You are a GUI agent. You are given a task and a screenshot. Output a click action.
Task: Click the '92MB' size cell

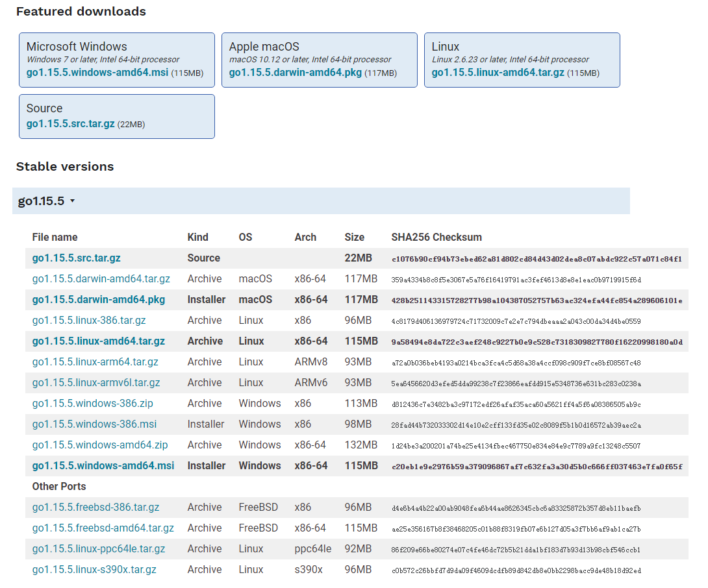pos(358,549)
